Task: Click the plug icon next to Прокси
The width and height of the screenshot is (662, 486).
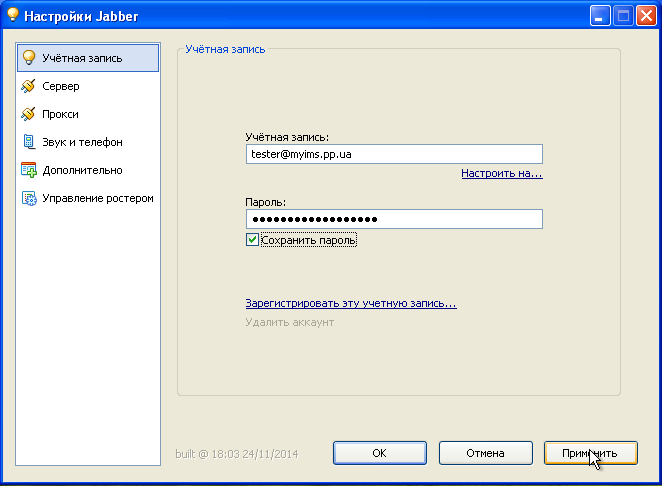Action: [28, 114]
